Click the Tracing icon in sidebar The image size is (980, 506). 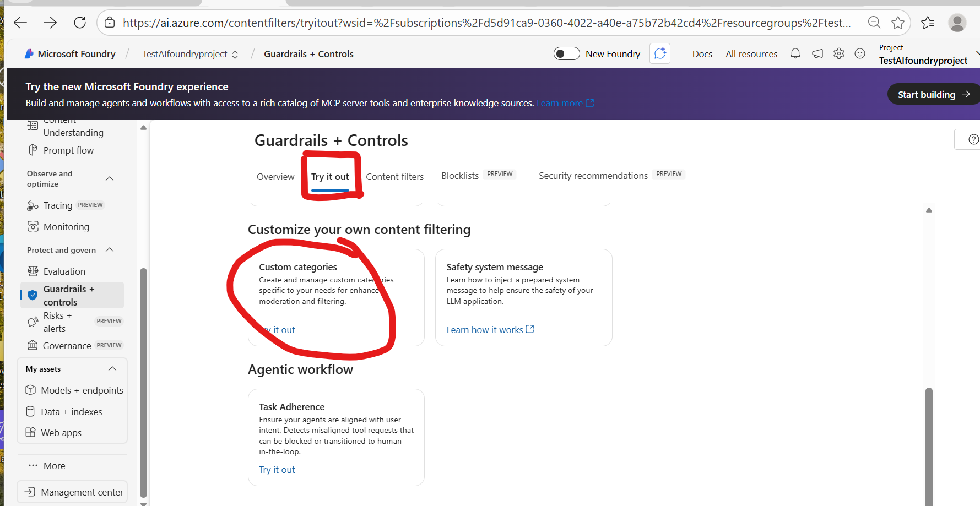pos(33,205)
